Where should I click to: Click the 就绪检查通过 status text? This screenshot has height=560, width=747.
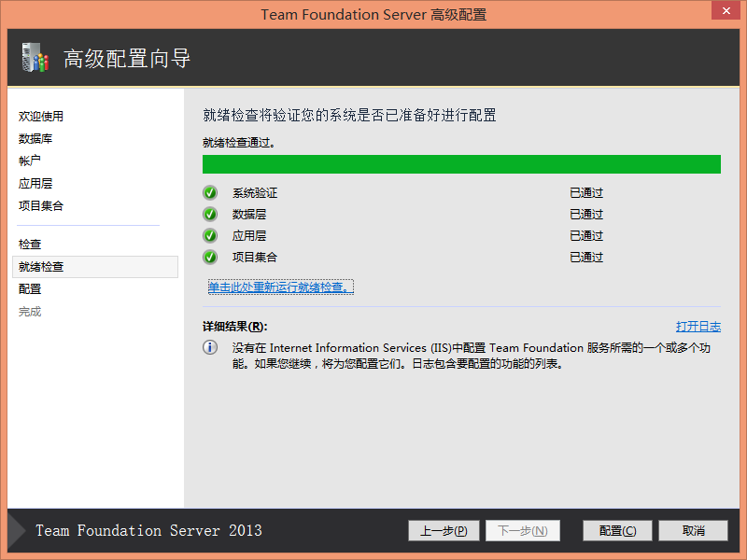pos(239,143)
